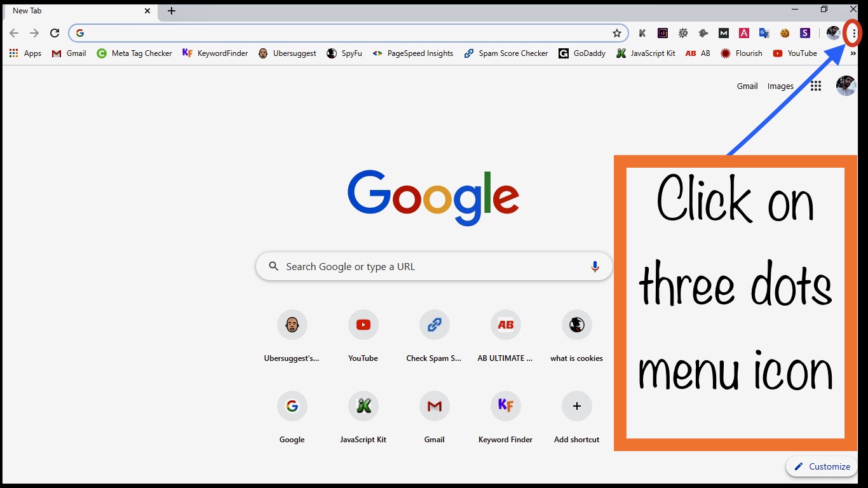This screenshot has height=488, width=868.
Task: Click the pink A extension icon
Action: pyautogui.click(x=744, y=33)
